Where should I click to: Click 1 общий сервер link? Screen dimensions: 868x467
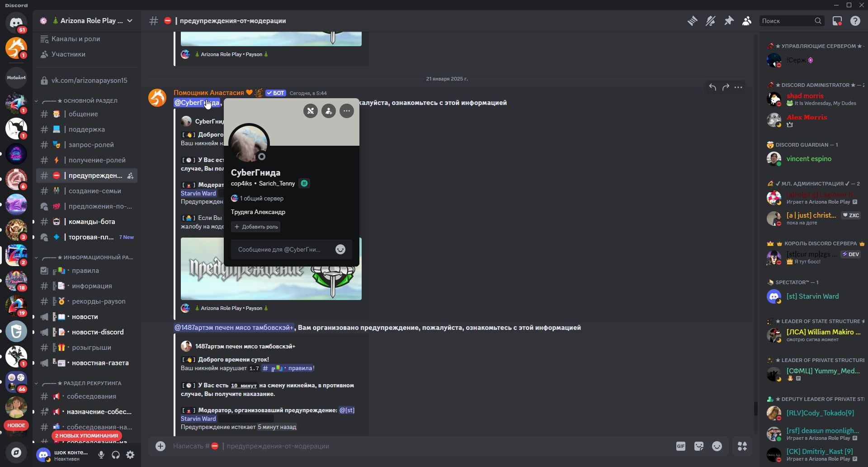[x=258, y=198]
